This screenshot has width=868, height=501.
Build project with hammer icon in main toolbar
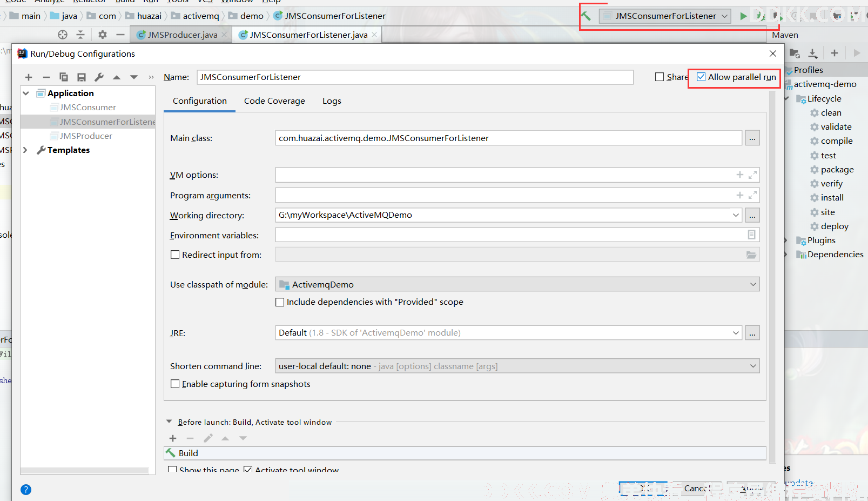coord(586,16)
